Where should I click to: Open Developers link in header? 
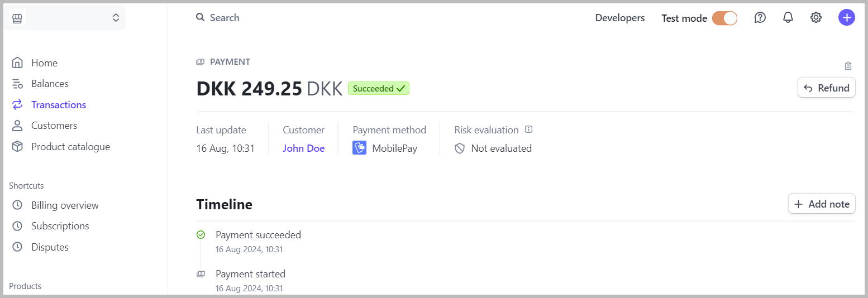(x=620, y=18)
